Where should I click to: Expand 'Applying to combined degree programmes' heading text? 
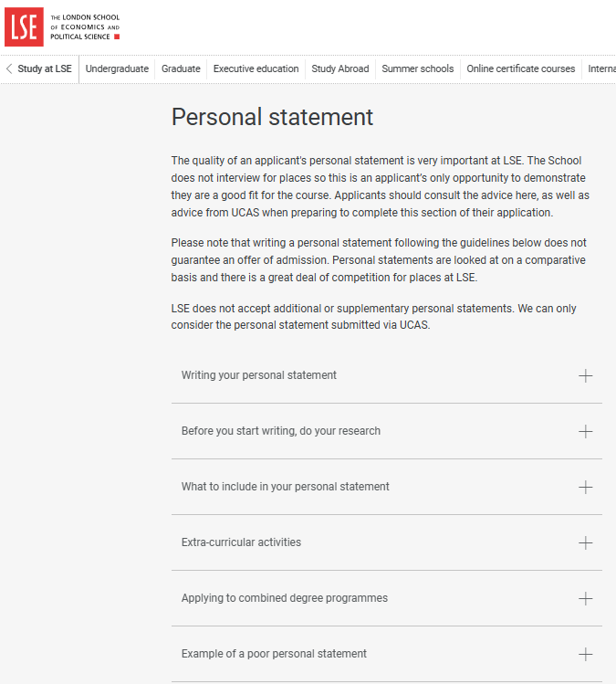point(284,598)
